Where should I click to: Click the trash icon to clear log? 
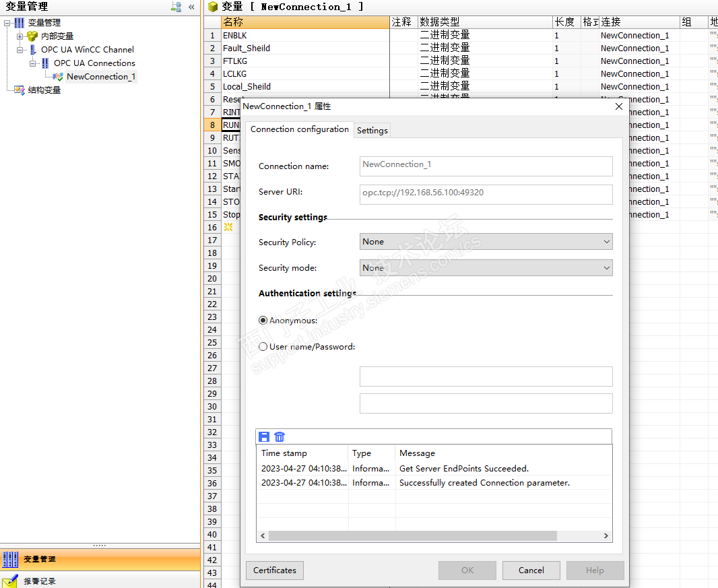pyautogui.click(x=280, y=436)
